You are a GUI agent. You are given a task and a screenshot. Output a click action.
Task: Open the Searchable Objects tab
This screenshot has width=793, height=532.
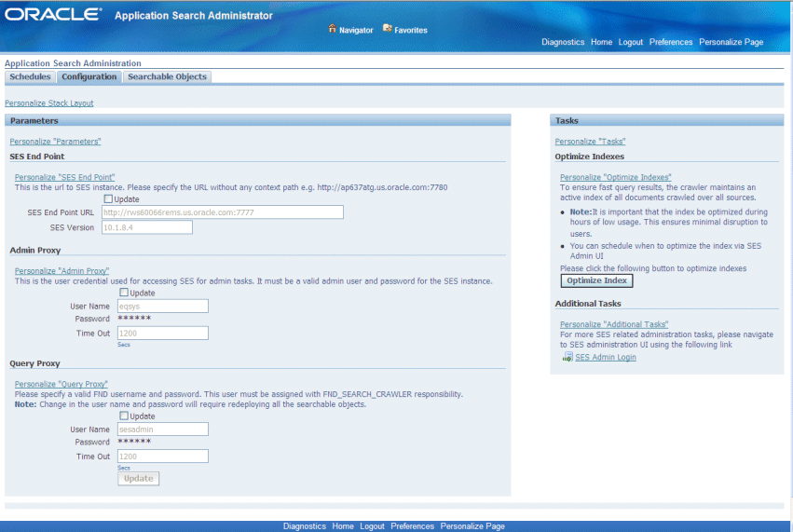pos(167,77)
